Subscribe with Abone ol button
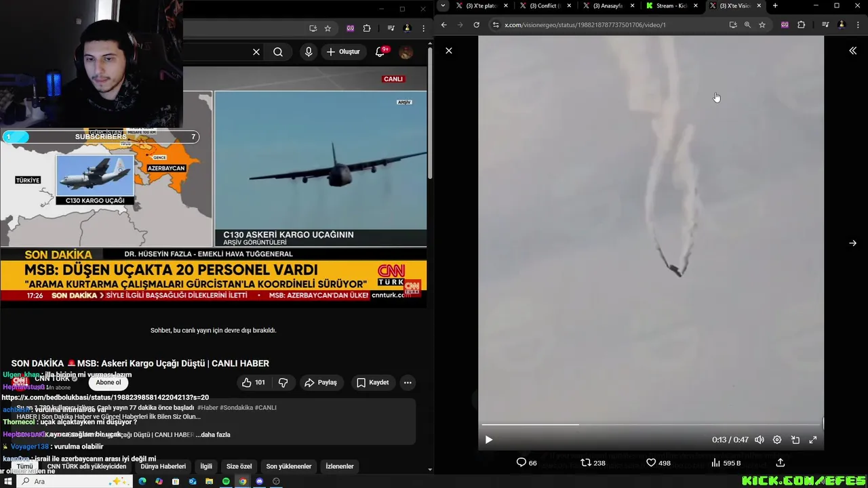The image size is (868, 488). pyautogui.click(x=108, y=382)
